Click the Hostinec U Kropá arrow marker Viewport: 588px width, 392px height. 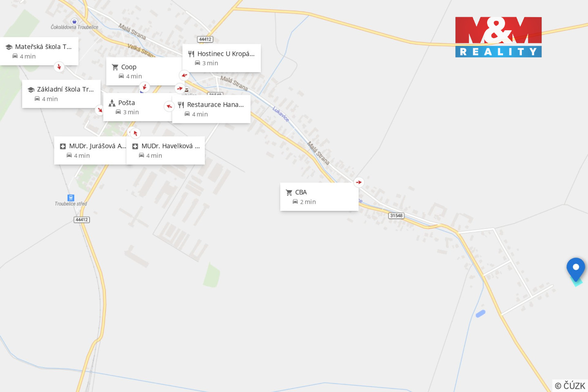(x=184, y=75)
